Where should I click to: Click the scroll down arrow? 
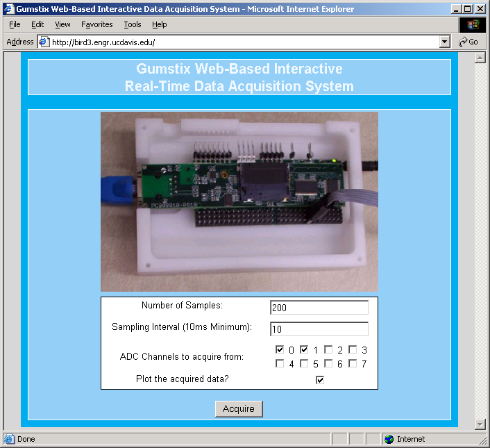click(479, 424)
